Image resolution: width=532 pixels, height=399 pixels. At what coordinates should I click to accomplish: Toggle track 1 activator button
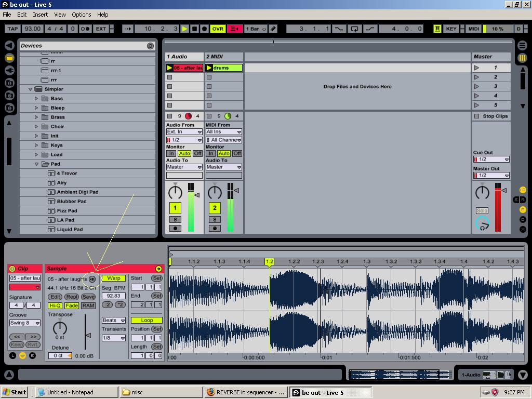point(175,208)
